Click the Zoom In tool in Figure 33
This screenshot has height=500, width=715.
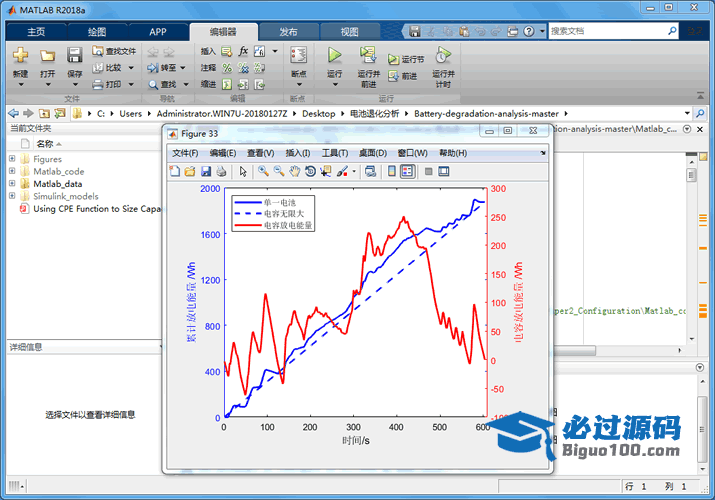coord(263,171)
